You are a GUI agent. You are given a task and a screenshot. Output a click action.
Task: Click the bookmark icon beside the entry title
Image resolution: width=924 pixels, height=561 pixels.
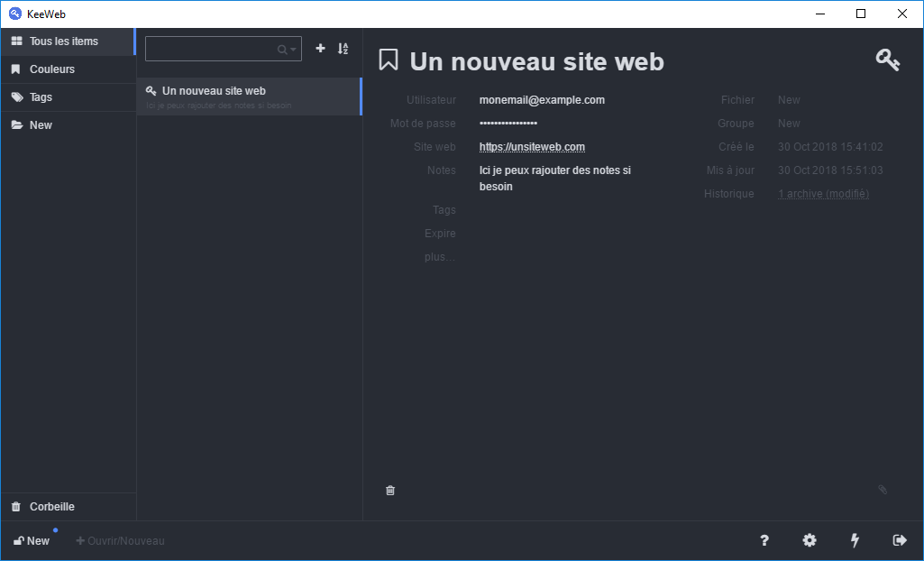click(388, 59)
